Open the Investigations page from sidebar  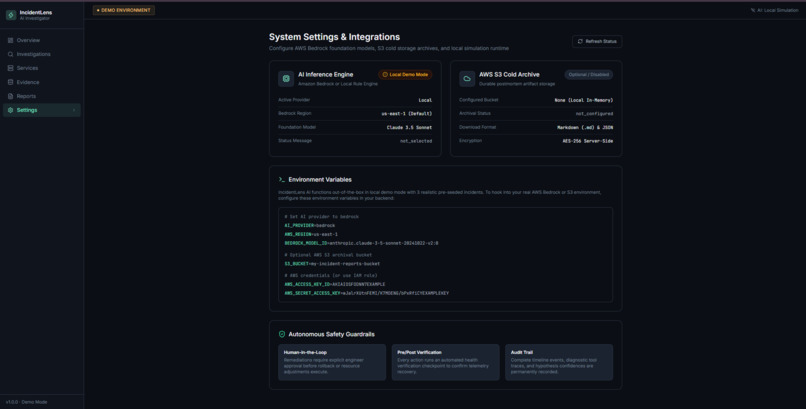(42, 54)
